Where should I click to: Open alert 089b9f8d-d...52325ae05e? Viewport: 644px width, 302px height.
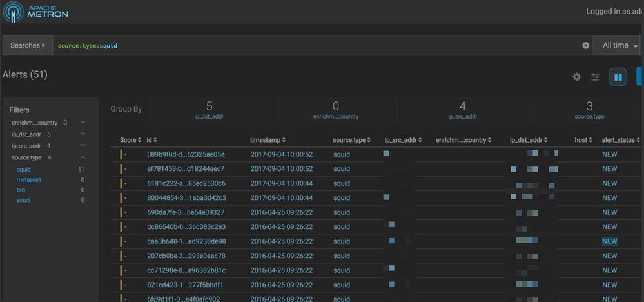[x=186, y=154]
